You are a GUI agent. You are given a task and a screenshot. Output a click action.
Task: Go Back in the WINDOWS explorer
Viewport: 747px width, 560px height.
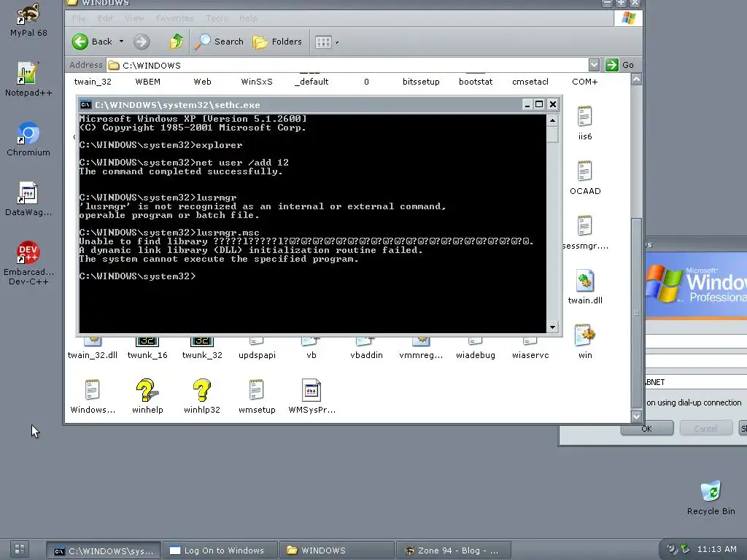93,42
